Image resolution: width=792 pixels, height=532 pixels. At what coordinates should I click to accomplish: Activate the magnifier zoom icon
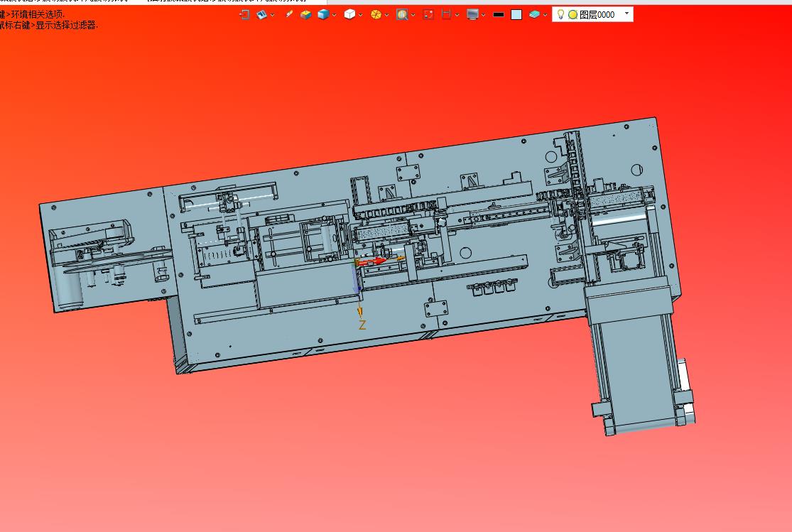(402, 15)
